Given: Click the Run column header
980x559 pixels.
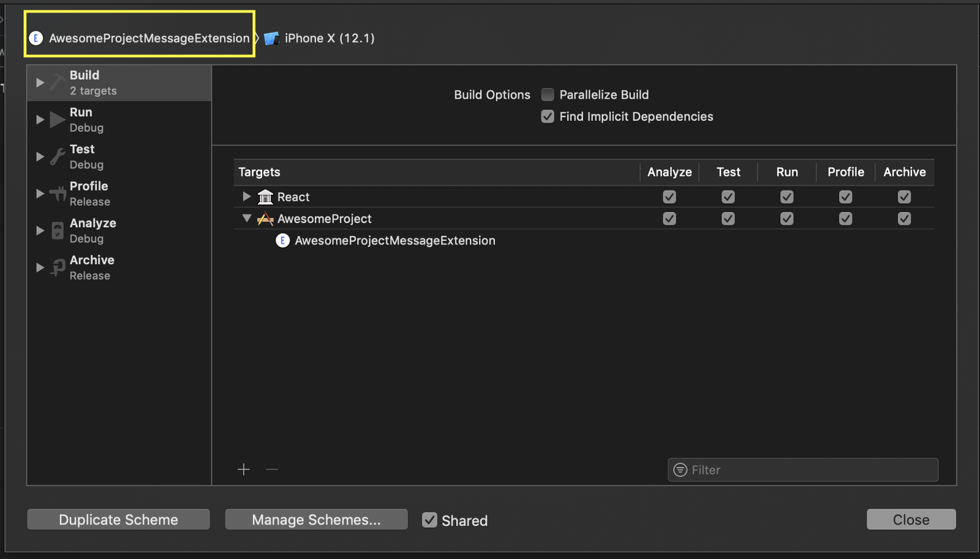Looking at the screenshot, I should tap(787, 172).
